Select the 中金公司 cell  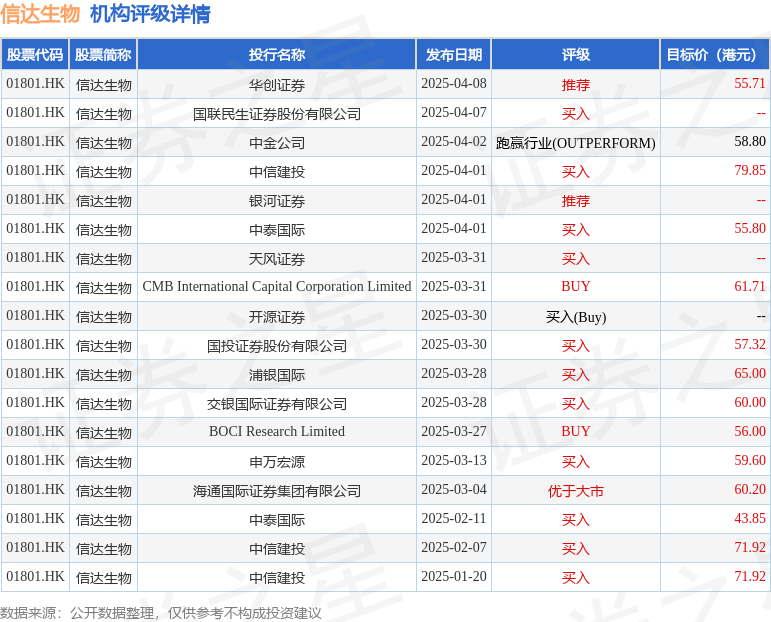(277, 143)
